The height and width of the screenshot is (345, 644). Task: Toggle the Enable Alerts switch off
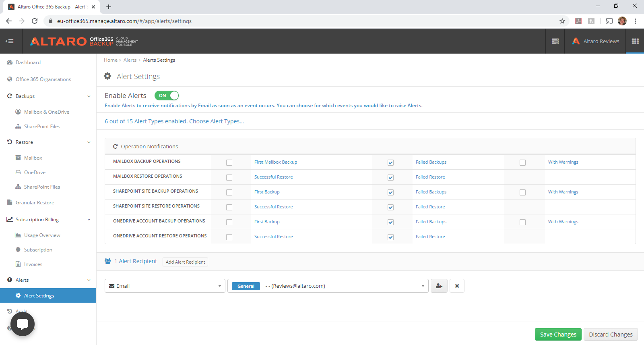(167, 96)
